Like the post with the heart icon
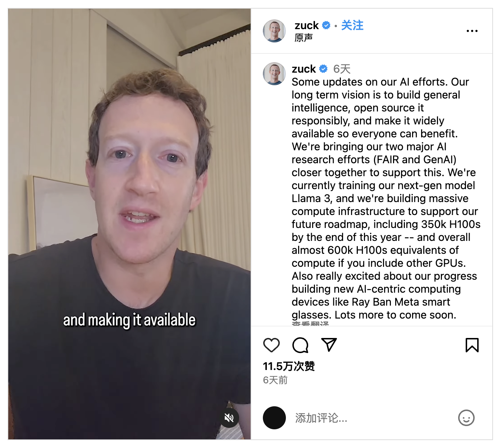 click(271, 345)
